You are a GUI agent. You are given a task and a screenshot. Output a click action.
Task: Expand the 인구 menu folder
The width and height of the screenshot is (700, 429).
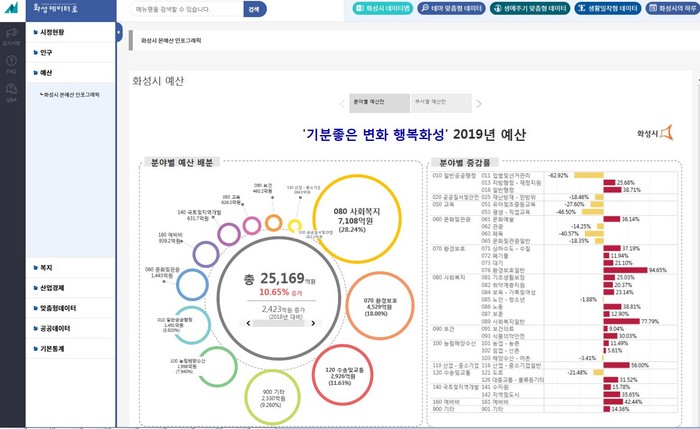coord(46,52)
